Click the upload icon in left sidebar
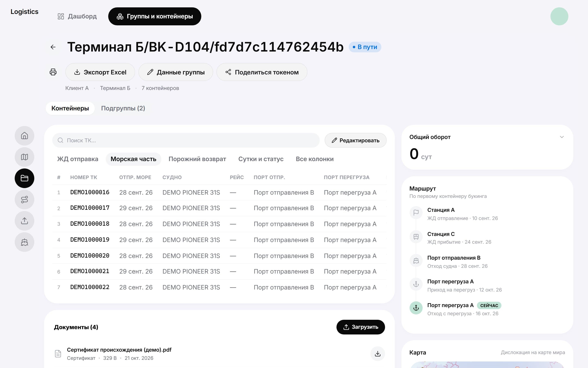The image size is (588, 368). tap(24, 221)
